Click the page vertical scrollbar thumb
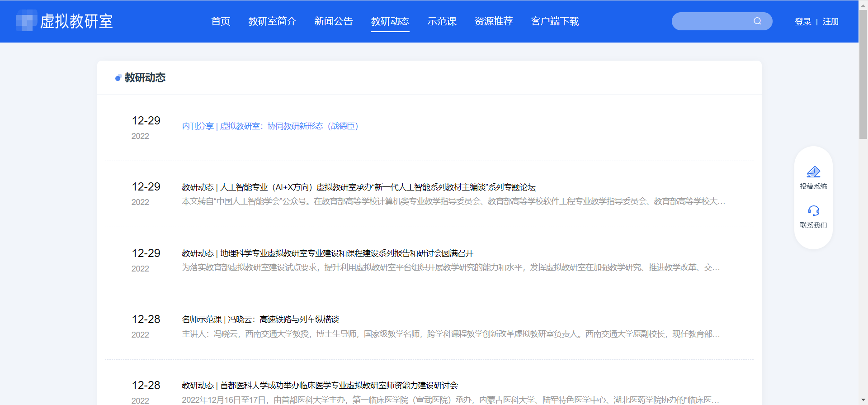 pyautogui.click(x=863, y=74)
